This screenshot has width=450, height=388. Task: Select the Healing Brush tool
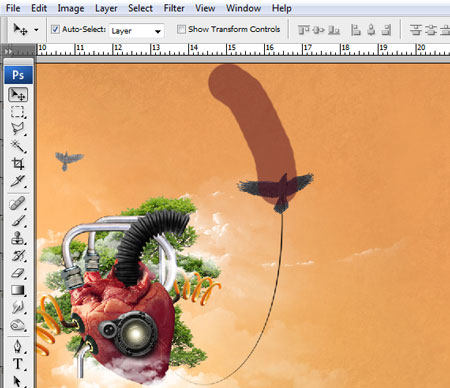(x=17, y=203)
